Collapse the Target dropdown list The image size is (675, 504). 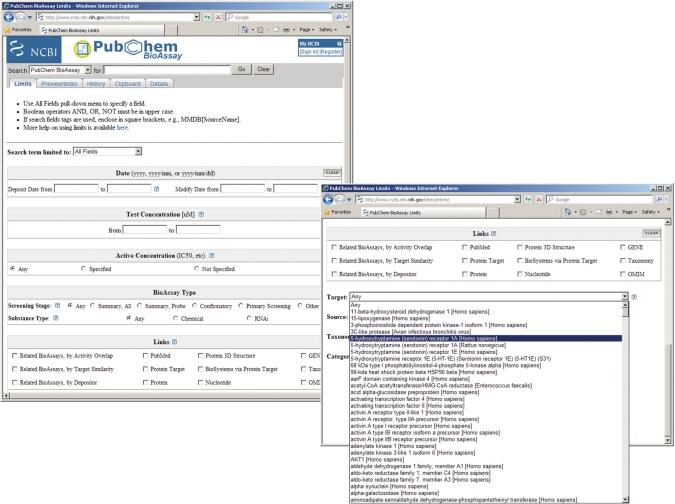pyautogui.click(x=624, y=297)
